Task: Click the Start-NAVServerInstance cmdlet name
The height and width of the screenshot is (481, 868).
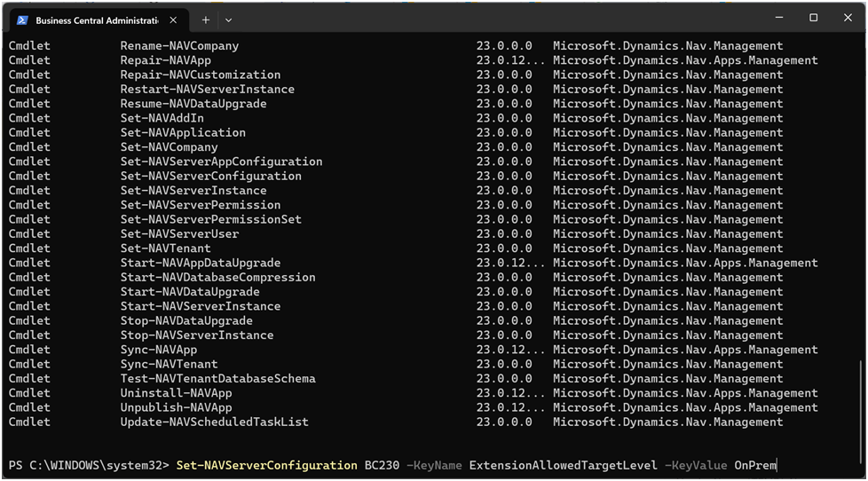Action: click(201, 306)
